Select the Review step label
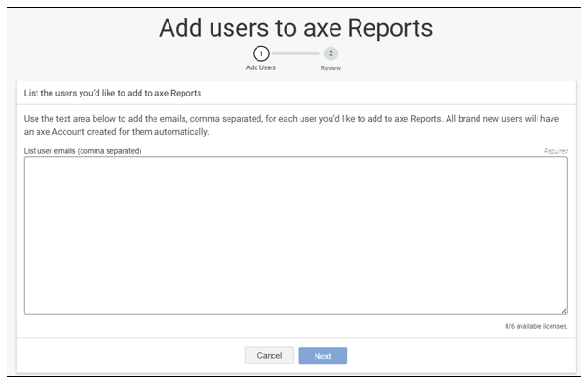 (331, 68)
